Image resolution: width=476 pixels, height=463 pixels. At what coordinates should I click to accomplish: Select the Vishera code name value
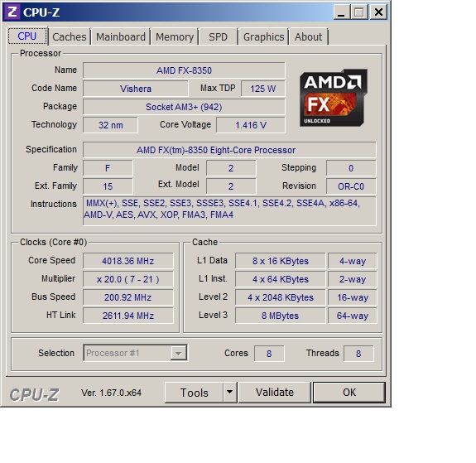pos(136,89)
